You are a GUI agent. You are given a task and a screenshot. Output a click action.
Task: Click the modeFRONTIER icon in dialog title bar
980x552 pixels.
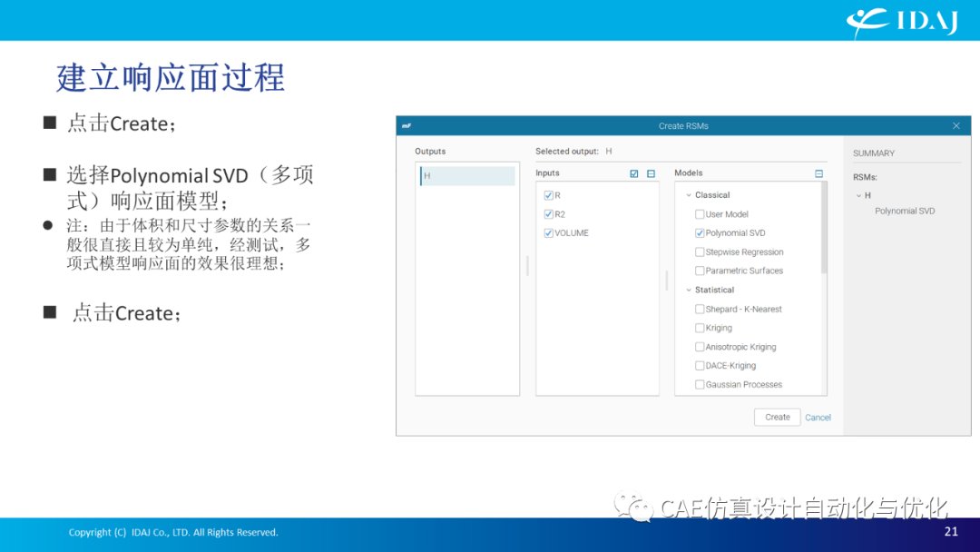pos(407,125)
